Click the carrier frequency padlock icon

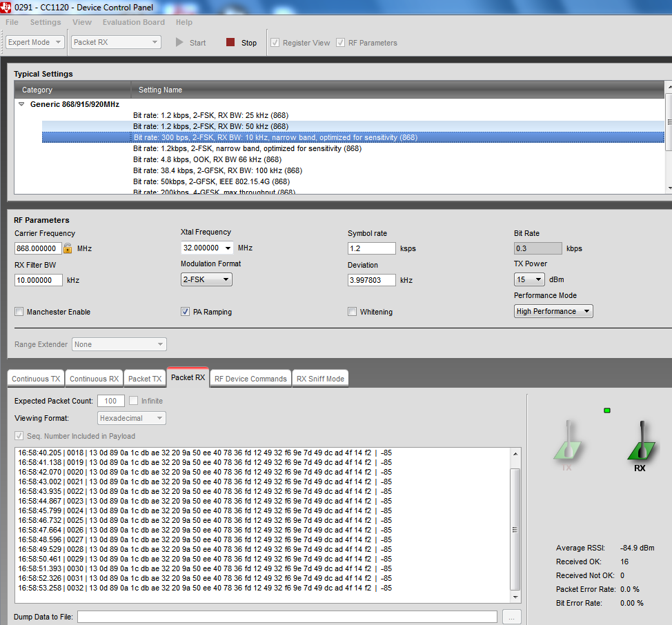pyautogui.click(x=68, y=248)
